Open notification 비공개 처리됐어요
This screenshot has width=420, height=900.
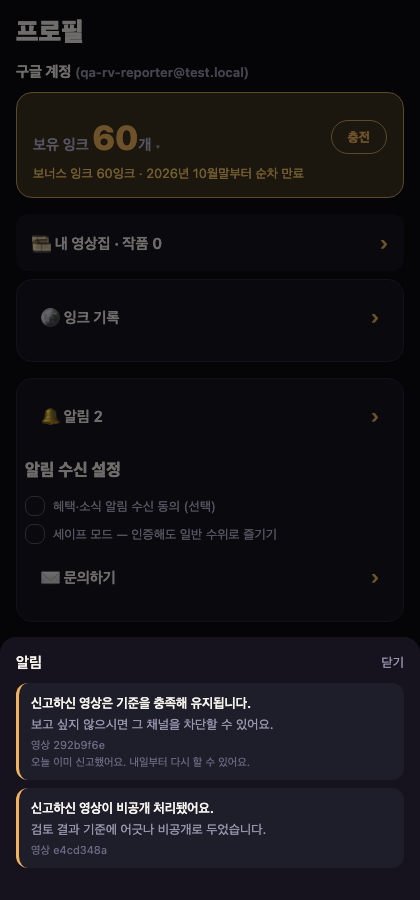point(210,828)
